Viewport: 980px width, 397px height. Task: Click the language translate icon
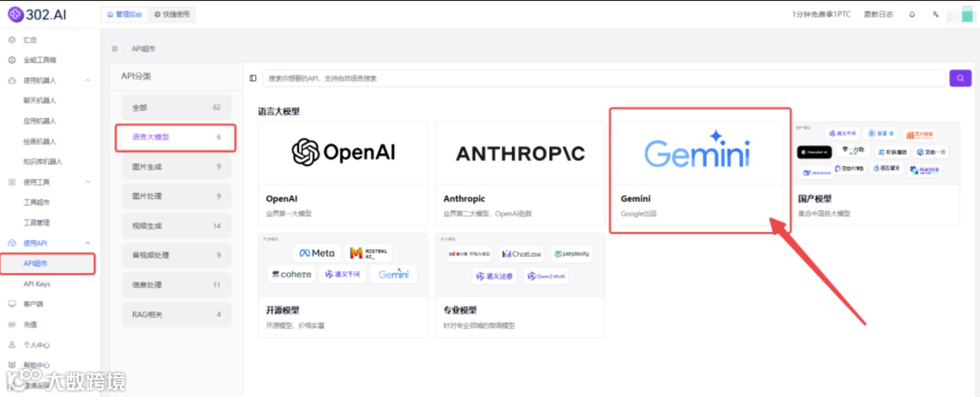coord(936,15)
